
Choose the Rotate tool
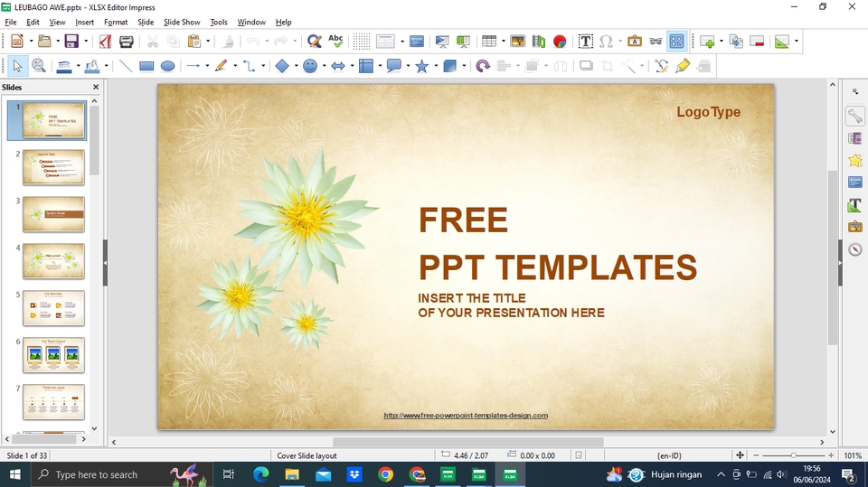click(x=483, y=67)
